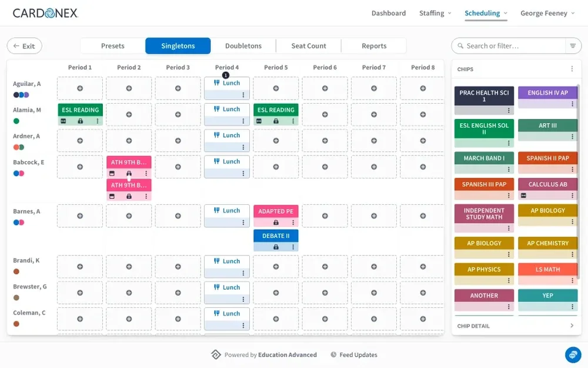Open the menu on the ESL ENGLISH SOL II chip
This screenshot has height=368, width=588.
[x=509, y=143]
